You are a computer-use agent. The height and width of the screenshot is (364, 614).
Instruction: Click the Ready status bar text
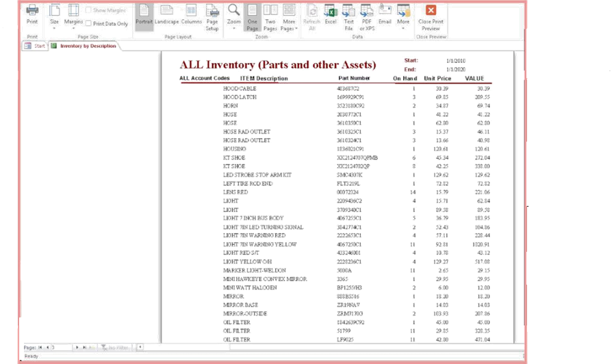click(31, 356)
